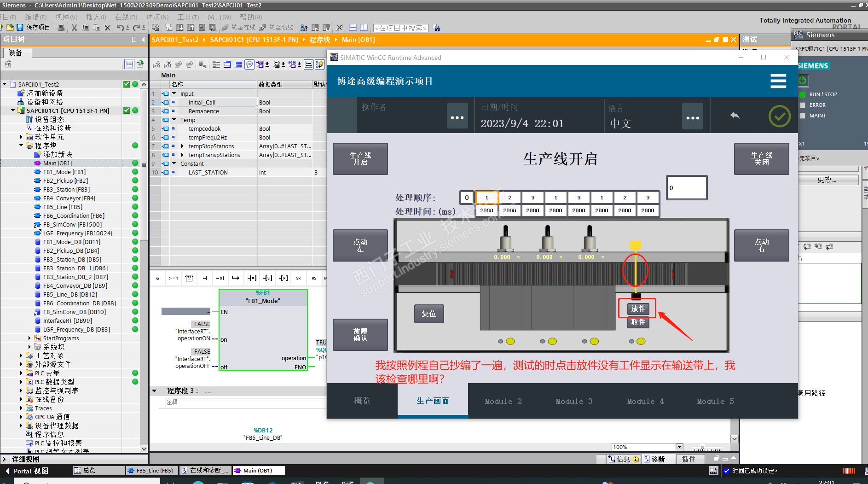Viewport: 868px width, 484px height.
Task: Click the print icon in main toolbar
Action: (61, 28)
